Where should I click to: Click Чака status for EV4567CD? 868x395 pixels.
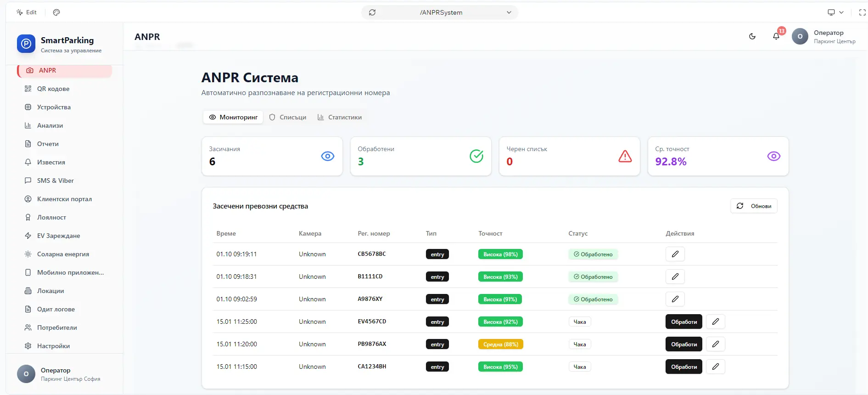(x=580, y=322)
